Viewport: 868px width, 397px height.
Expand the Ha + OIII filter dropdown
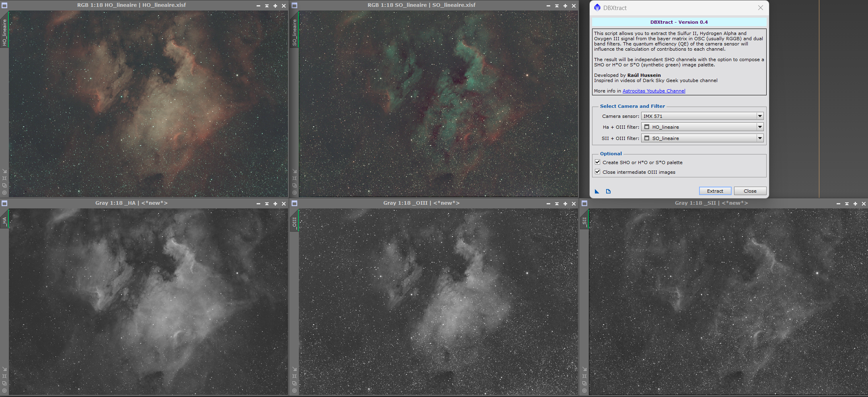tap(702, 127)
